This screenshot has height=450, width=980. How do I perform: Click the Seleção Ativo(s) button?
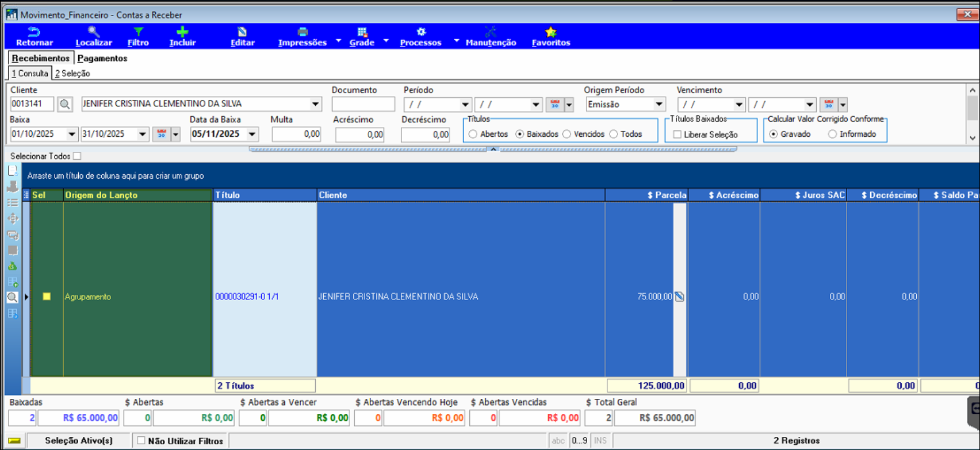click(79, 441)
